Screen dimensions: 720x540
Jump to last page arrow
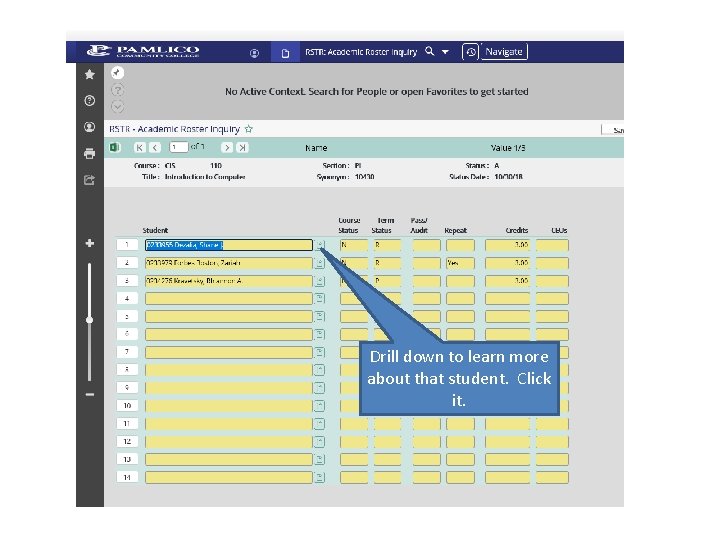[242, 147]
